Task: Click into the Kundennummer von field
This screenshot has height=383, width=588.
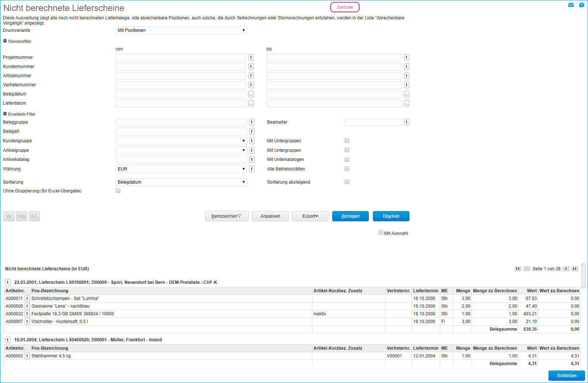Action: tap(181, 67)
